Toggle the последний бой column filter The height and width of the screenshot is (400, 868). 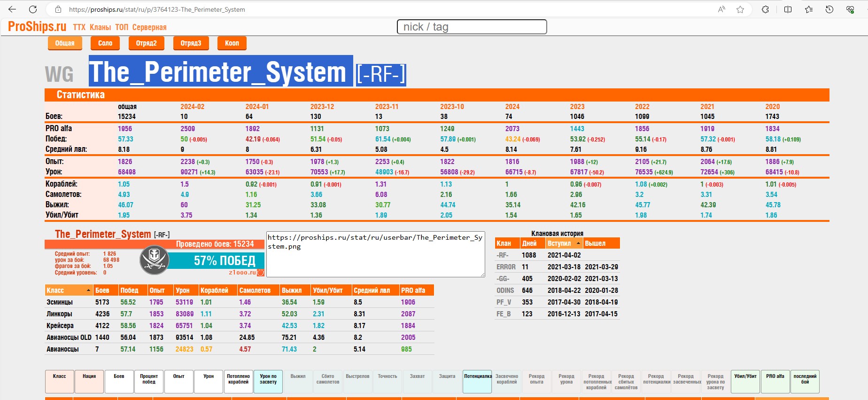[x=805, y=382]
